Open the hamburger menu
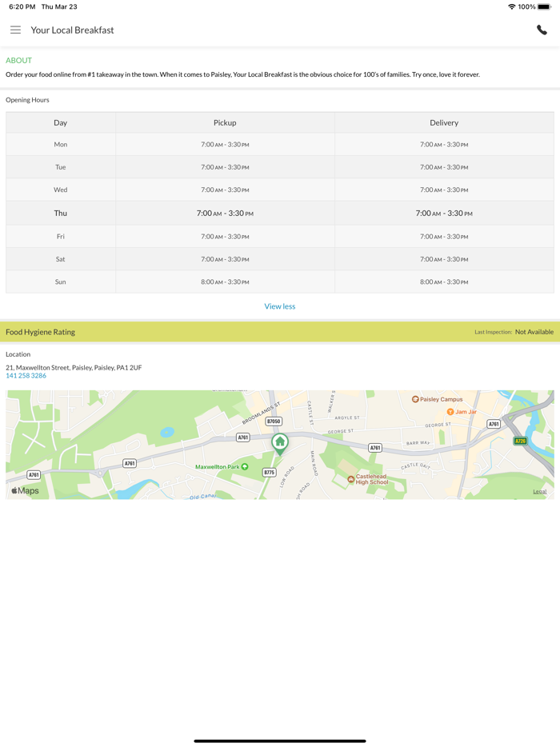Screen dimensions: 560x747 (x=16, y=30)
